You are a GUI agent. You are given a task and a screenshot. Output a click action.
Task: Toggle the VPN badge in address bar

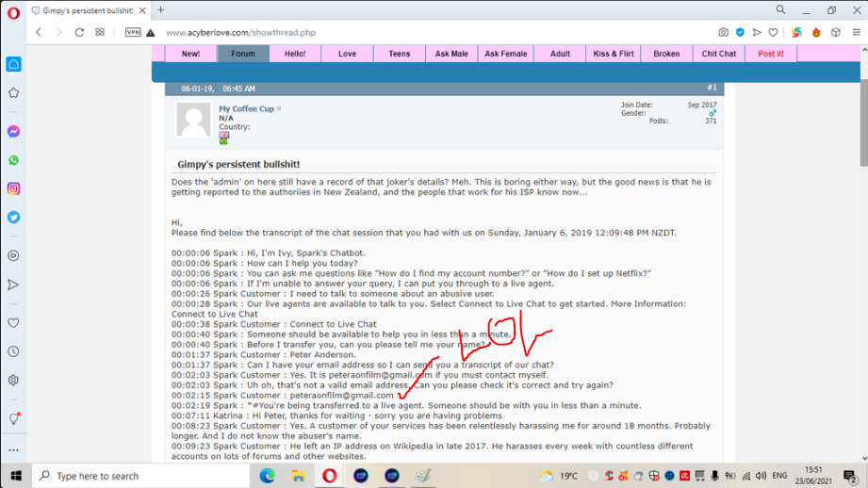[x=133, y=33]
